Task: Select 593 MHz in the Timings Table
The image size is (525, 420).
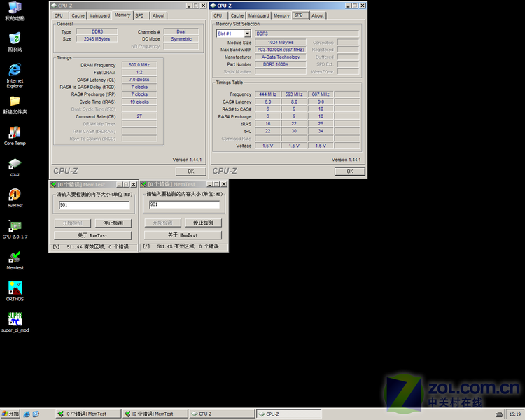Action: (x=294, y=94)
